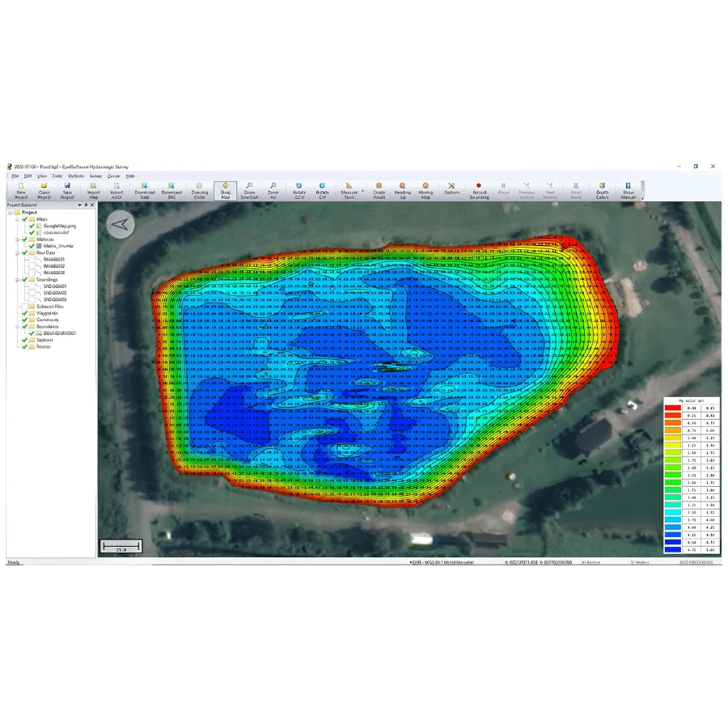Rotate the map clockwise with Rotate CW
The image size is (728, 728).
click(322, 191)
